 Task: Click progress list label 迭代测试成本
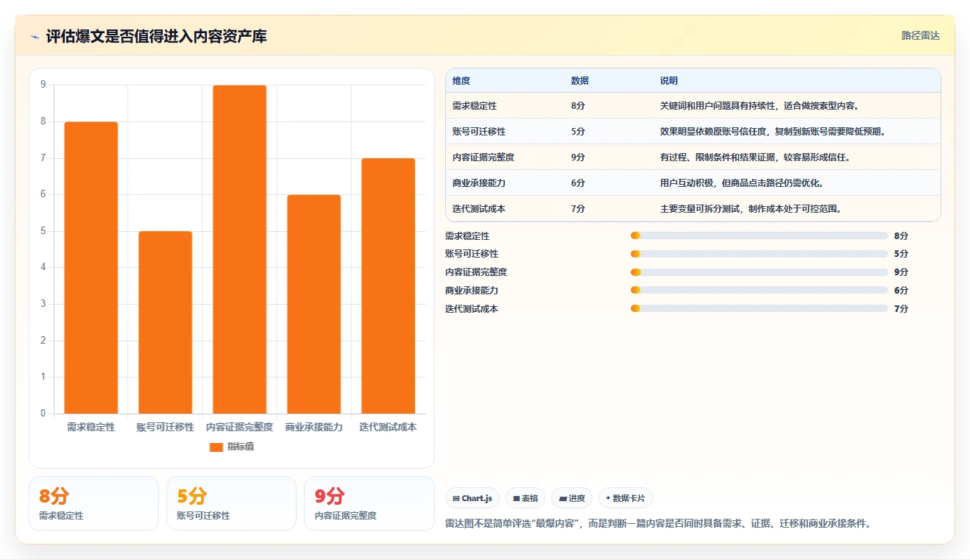coord(472,309)
